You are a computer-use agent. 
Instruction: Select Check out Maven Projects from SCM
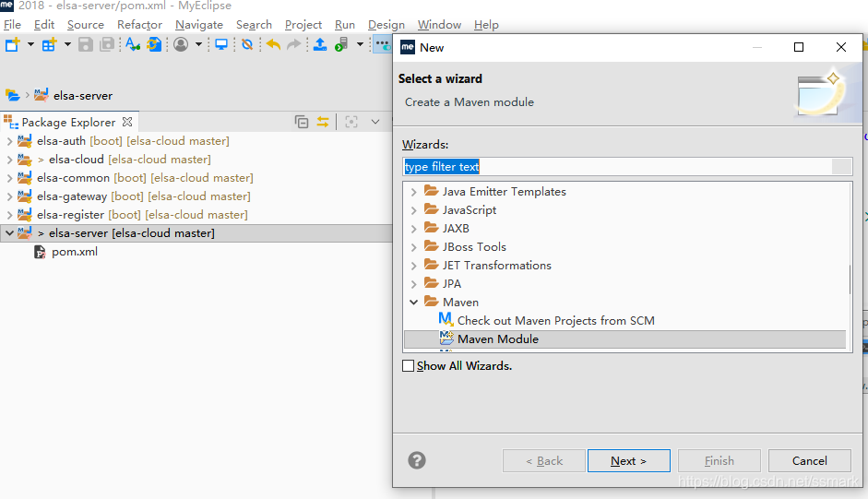(x=556, y=320)
